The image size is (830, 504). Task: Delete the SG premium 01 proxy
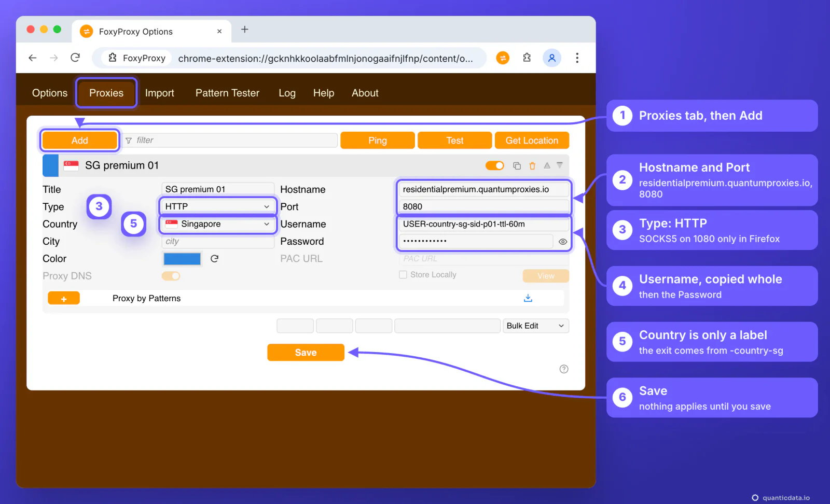532,166
